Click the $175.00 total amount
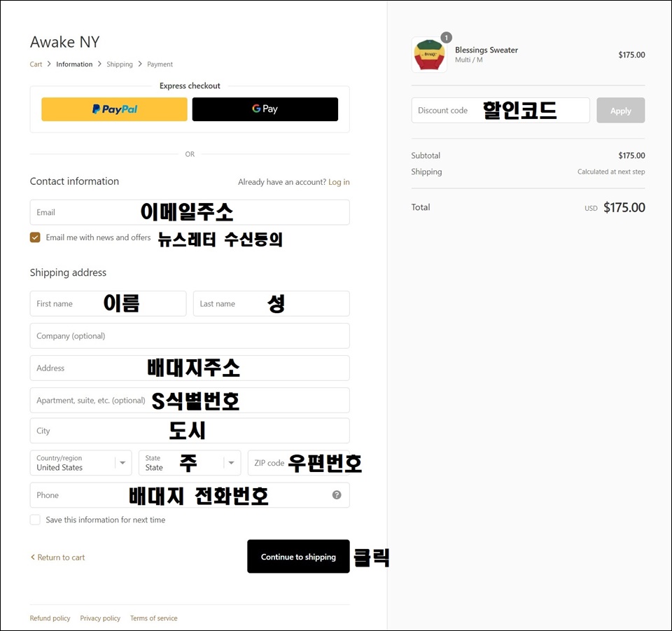This screenshot has height=631, width=672. (624, 207)
